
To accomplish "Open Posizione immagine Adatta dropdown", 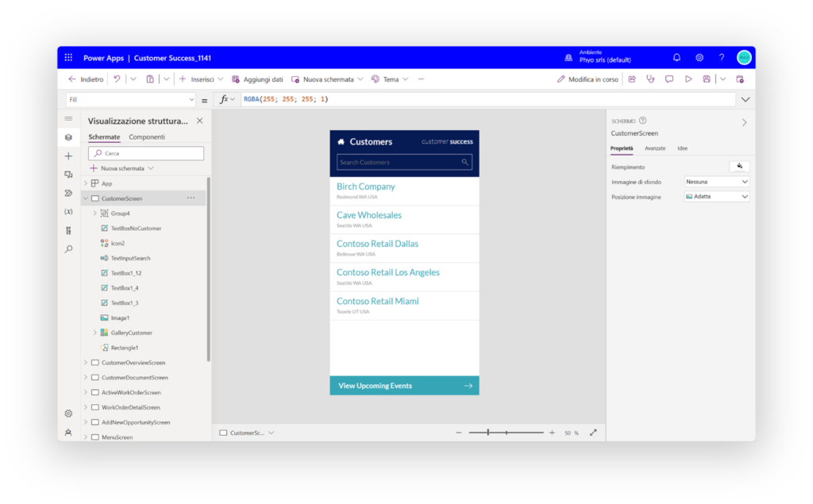I will click(717, 197).
